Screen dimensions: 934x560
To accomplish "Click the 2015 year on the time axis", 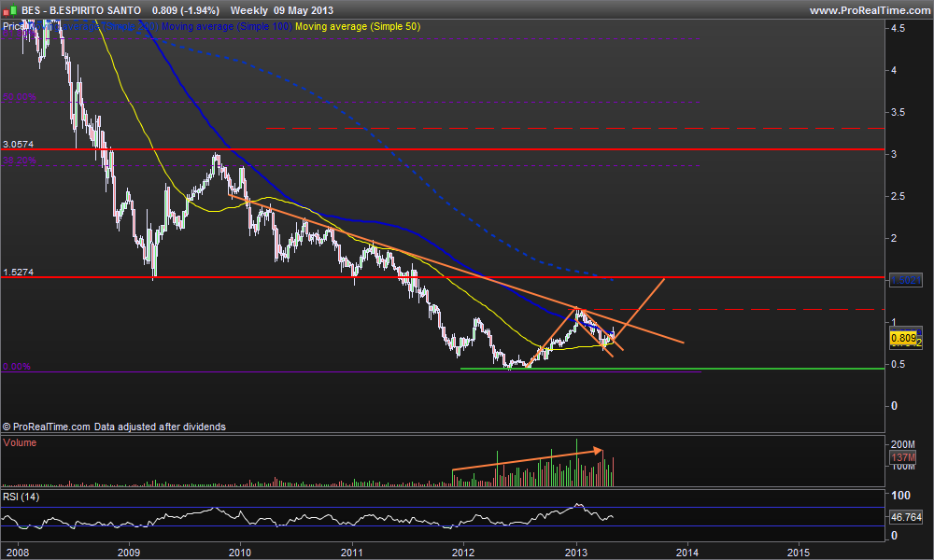I will pos(799,553).
